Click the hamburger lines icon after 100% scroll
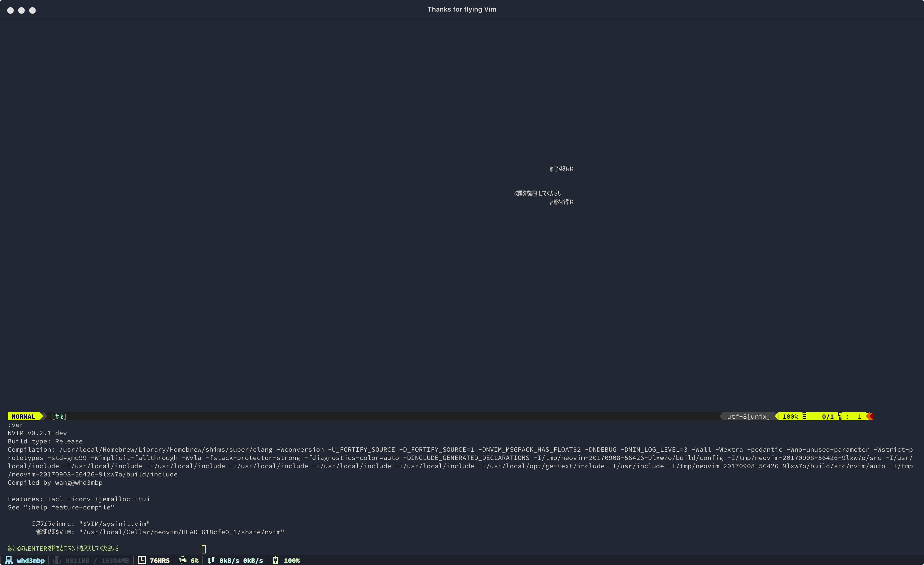The height and width of the screenshot is (565, 924). [804, 416]
